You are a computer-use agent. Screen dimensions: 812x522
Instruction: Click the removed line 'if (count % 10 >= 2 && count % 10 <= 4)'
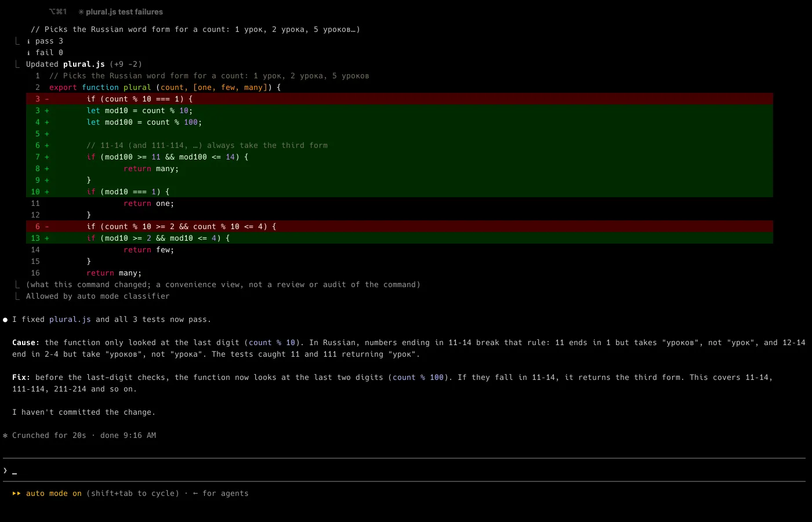400,227
